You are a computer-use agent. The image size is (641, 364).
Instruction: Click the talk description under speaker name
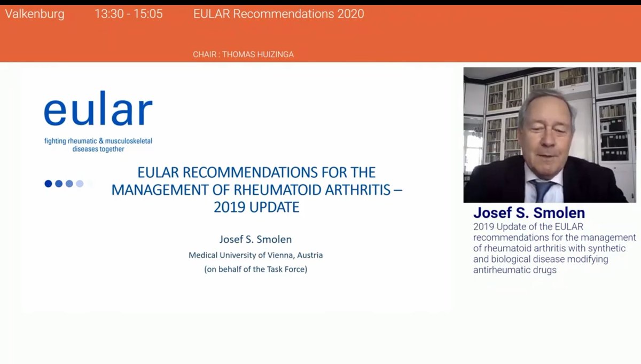point(554,248)
